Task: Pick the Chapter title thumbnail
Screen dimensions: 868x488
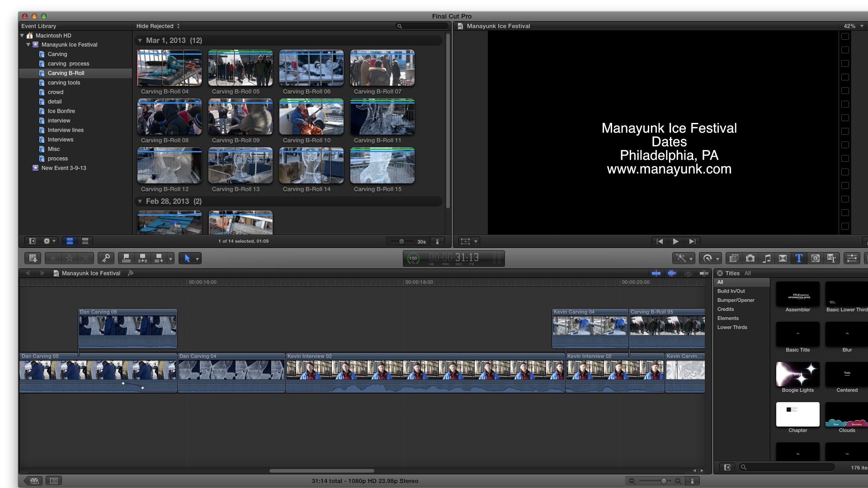Action: pyautogui.click(x=797, y=414)
